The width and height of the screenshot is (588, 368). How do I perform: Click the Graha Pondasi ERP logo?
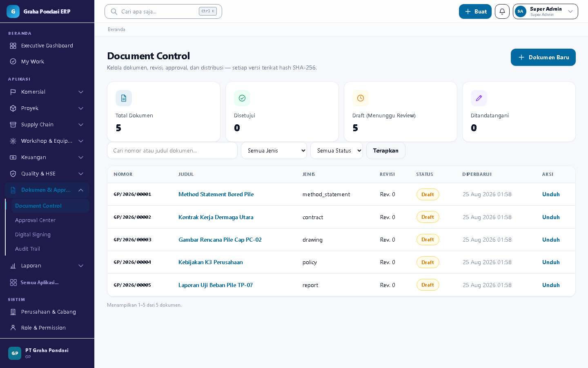(13, 11)
